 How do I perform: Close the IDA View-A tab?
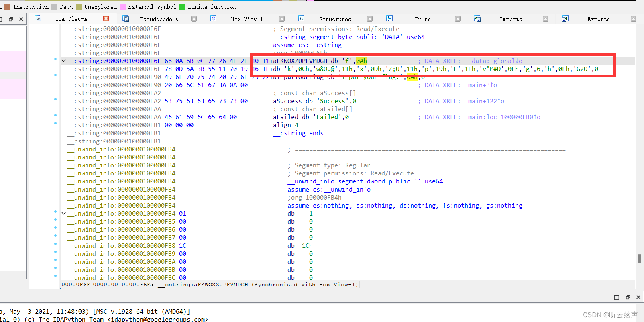[x=106, y=18]
